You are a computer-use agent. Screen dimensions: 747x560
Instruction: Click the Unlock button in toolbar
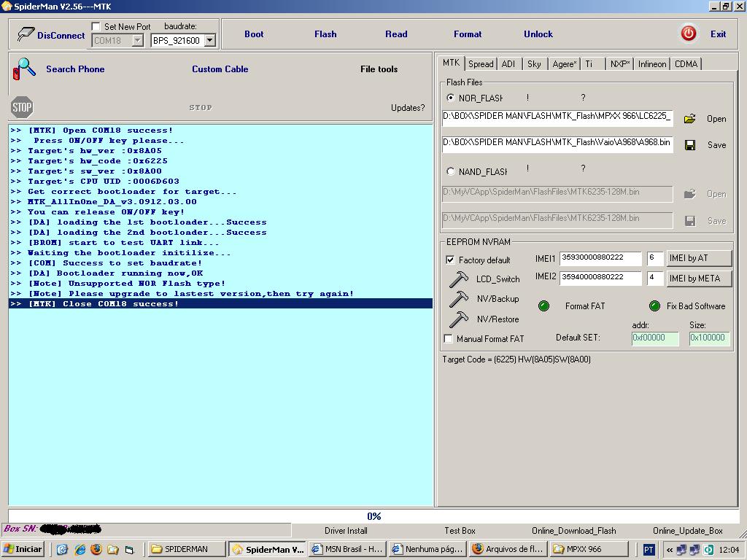coord(538,34)
